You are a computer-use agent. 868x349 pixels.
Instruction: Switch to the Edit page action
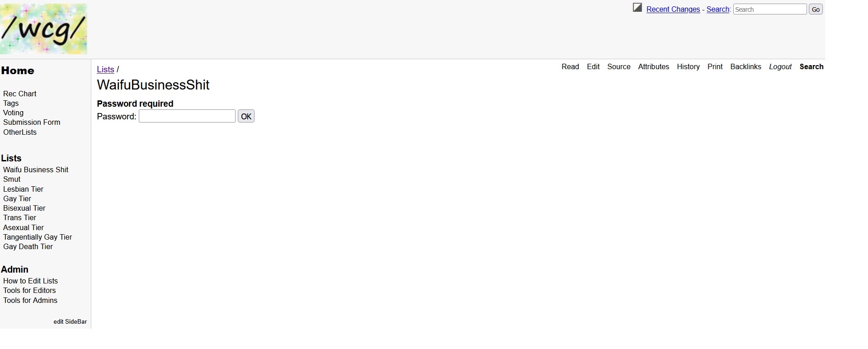click(593, 67)
